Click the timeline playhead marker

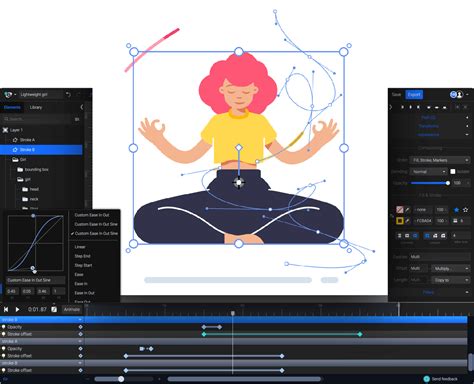pos(233,313)
